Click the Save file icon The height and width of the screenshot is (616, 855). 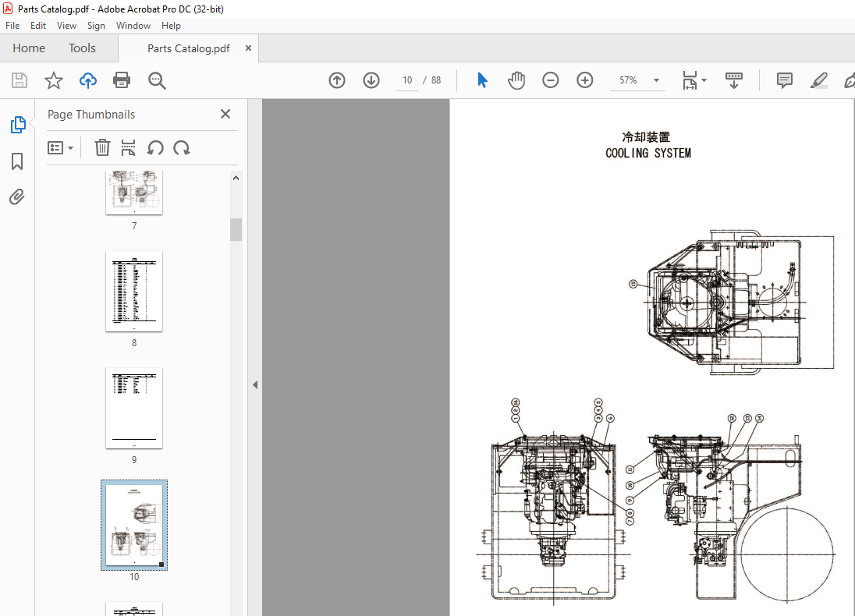click(x=20, y=80)
